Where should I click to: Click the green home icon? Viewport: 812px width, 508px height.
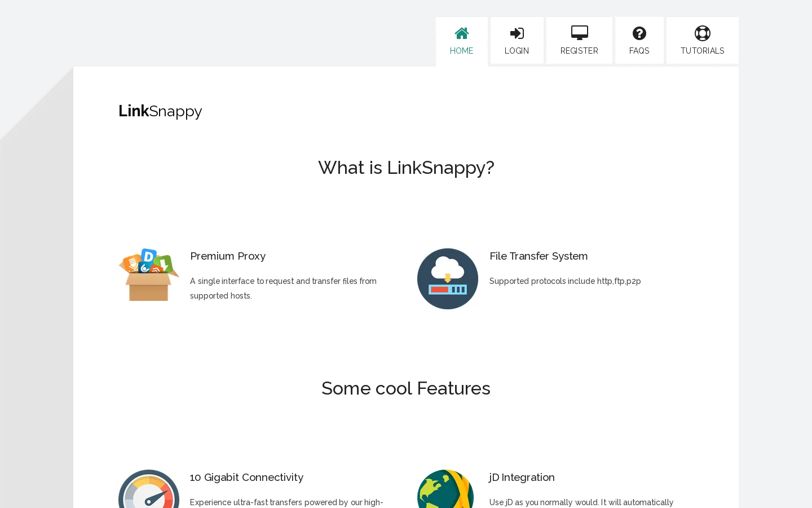click(x=462, y=33)
